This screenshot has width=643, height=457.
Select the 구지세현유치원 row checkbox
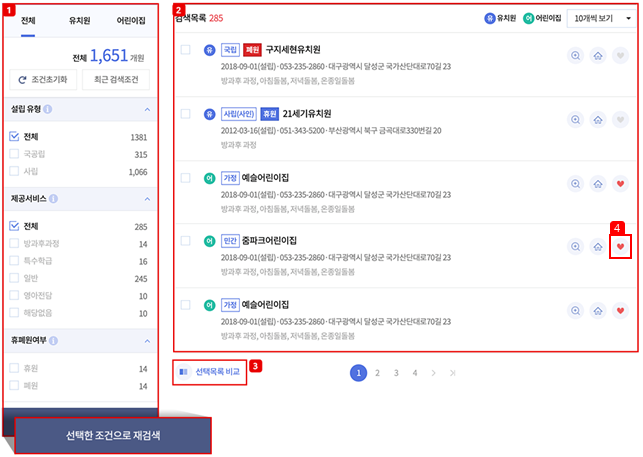coord(185,50)
